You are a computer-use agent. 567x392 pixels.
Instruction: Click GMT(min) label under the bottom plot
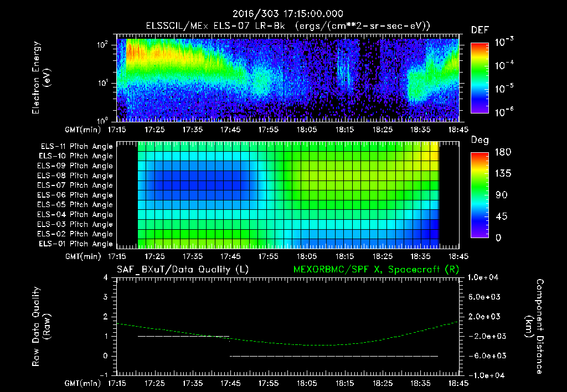pos(83,383)
